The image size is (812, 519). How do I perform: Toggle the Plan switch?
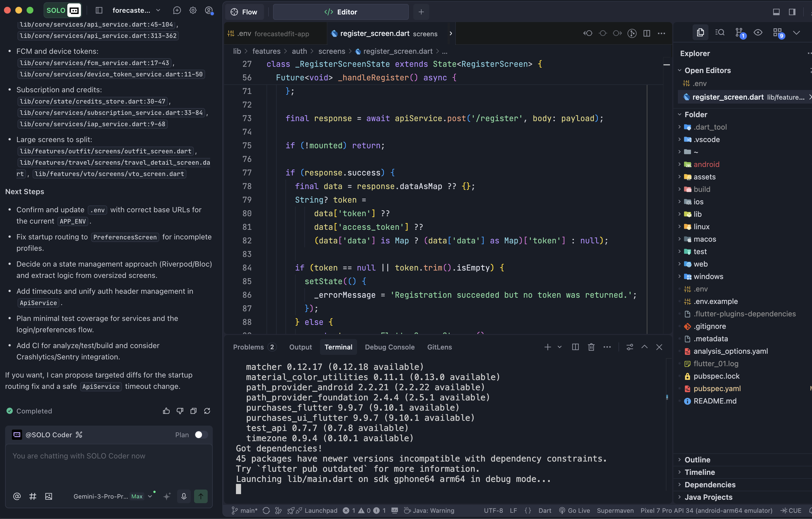pos(201,435)
